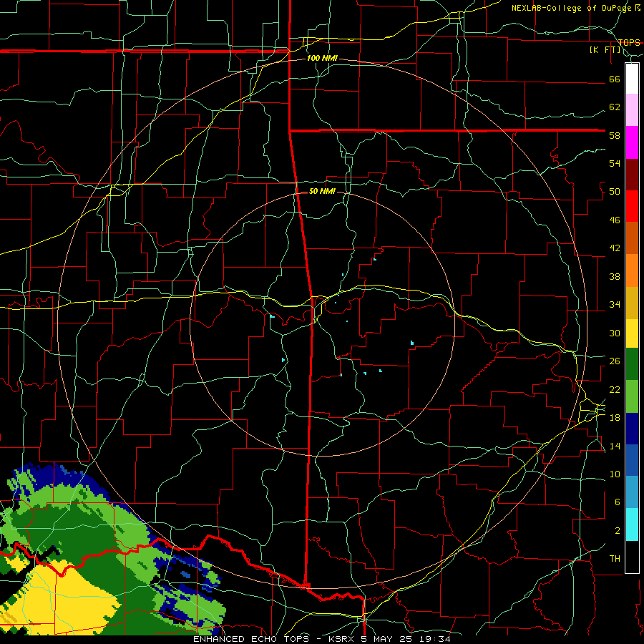Click the "62" legend value

point(615,107)
